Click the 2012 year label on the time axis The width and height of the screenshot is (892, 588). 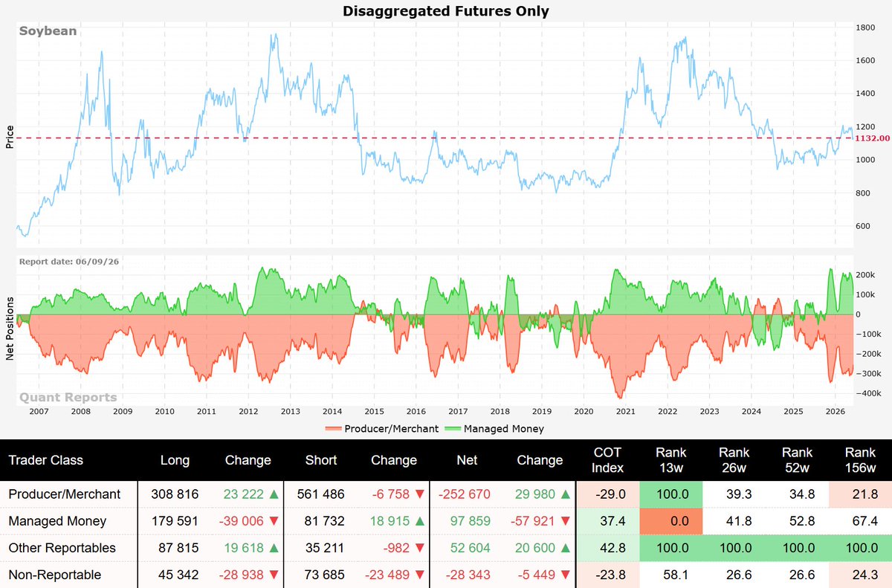[248, 411]
